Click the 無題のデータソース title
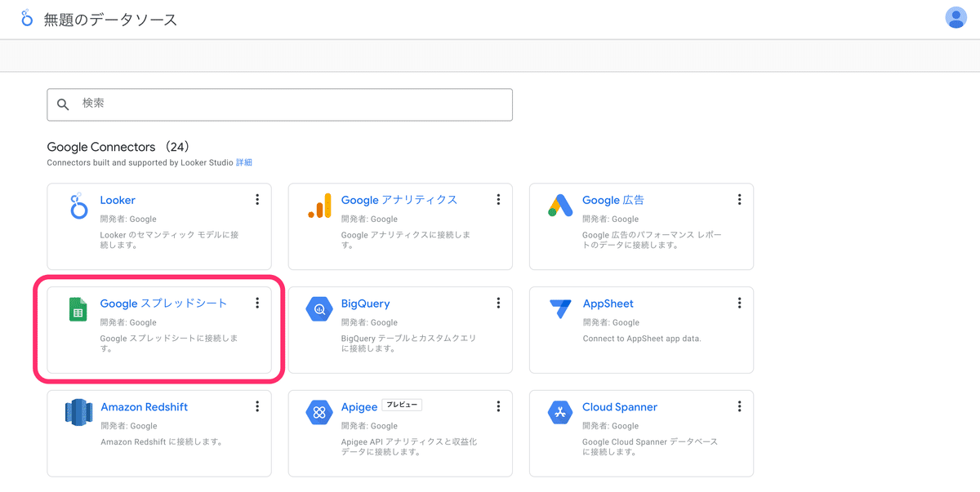Screen dimensions: 980x492 tap(110, 20)
